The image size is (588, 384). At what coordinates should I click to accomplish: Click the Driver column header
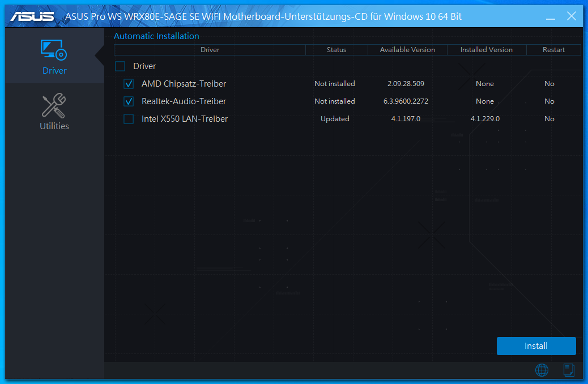coord(210,50)
